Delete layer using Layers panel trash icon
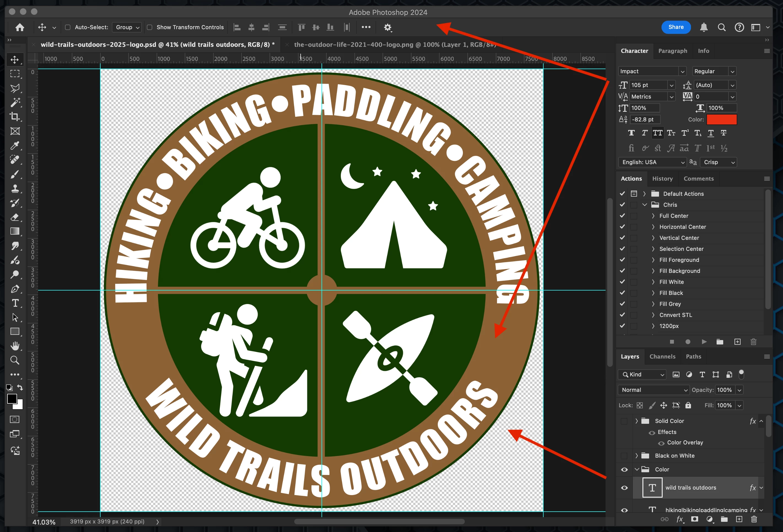This screenshot has width=783, height=532. point(754,519)
